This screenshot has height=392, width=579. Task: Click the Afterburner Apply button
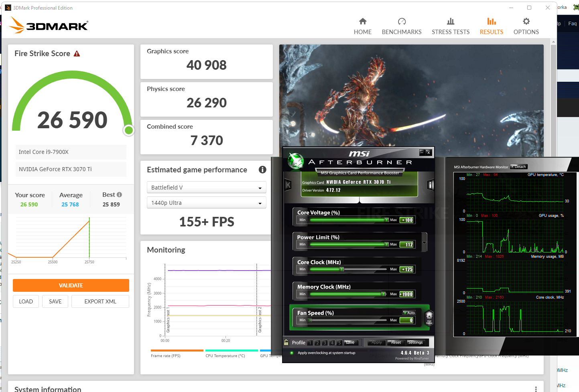coord(376,343)
